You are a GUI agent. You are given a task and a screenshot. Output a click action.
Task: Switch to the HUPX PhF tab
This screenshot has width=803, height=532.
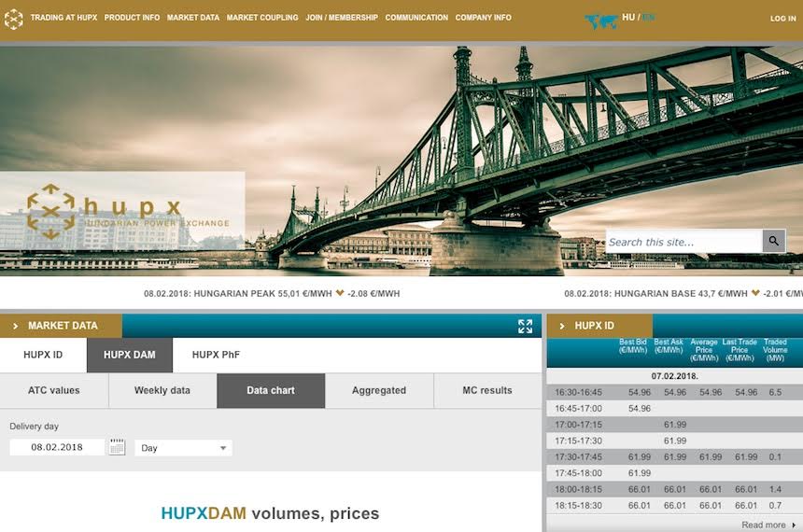216,355
